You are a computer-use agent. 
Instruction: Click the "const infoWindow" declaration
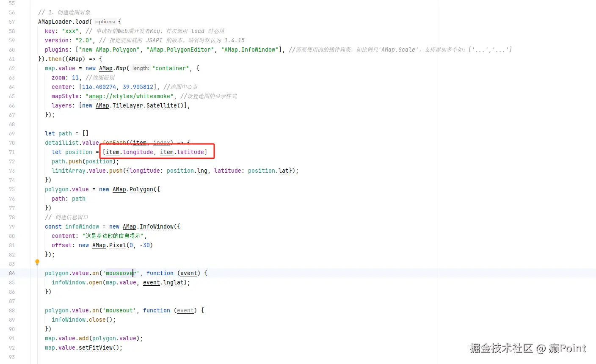point(72,226)
